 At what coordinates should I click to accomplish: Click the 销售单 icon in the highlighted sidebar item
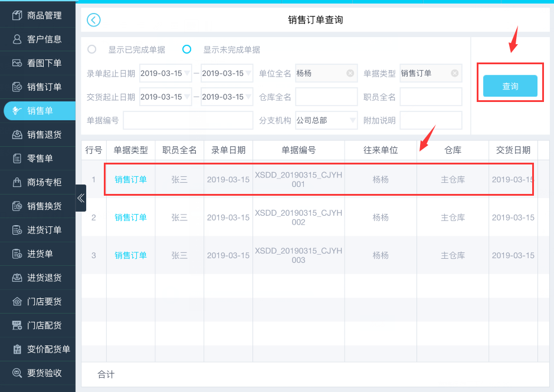click(17, 111)
